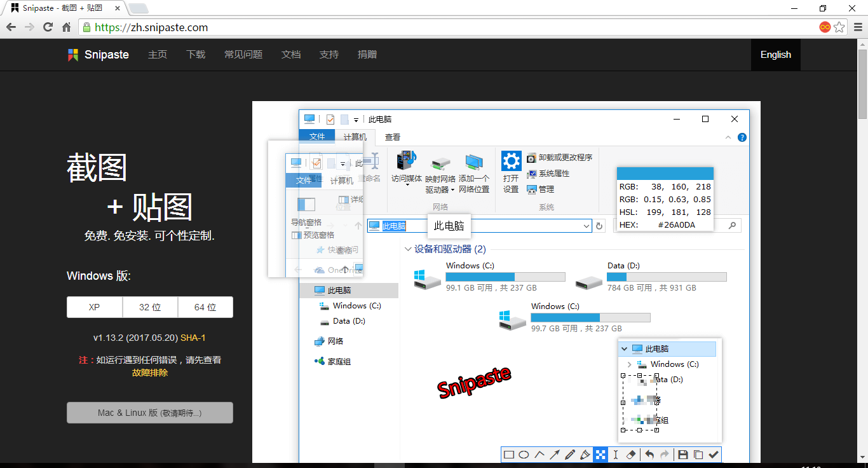Switch to the 计算机 ribbon tab
Image resolution: width=868 pixels, height=468 pixels.
point(355,137)
